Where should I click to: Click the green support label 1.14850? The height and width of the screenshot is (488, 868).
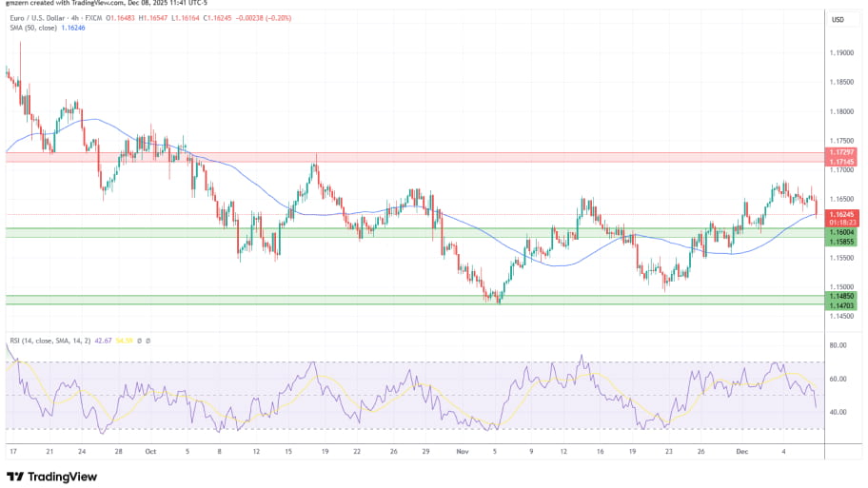point(841,297)
